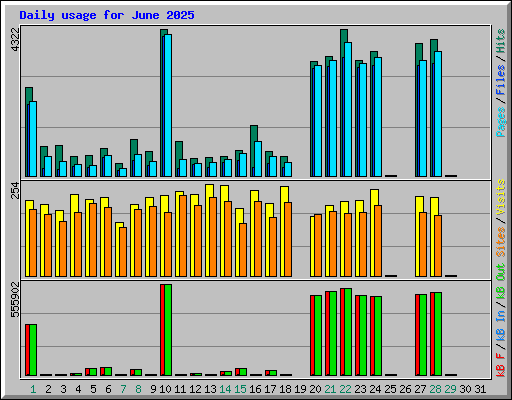Click the day 24 orange sites bar
Image resolution: width=512 pixels, height=400 pixels.
pos(378,241)
